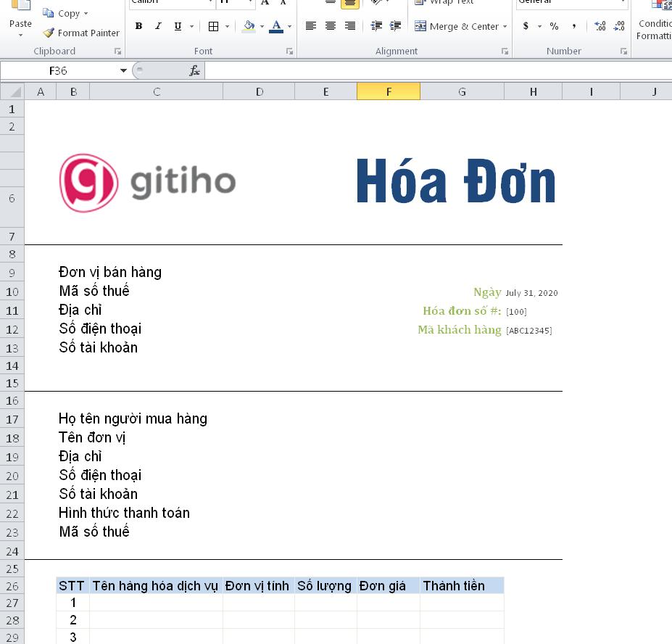Open the Font Size dropdown
The width and height of the screenshot is (672, 644).
point(250,3)
